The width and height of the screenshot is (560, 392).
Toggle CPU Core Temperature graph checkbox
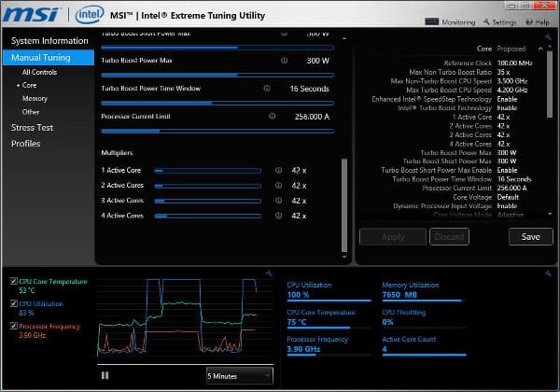pyautogui.click(x=14, y=281)
